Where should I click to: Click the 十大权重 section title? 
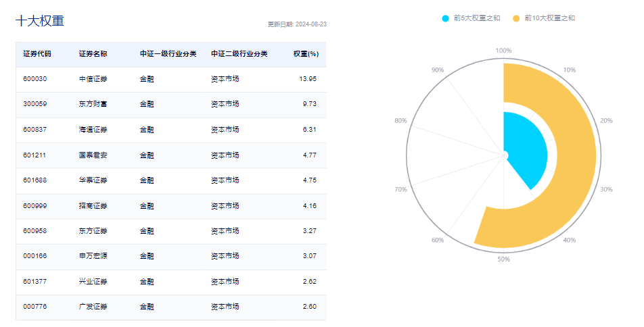click(39, 21)
